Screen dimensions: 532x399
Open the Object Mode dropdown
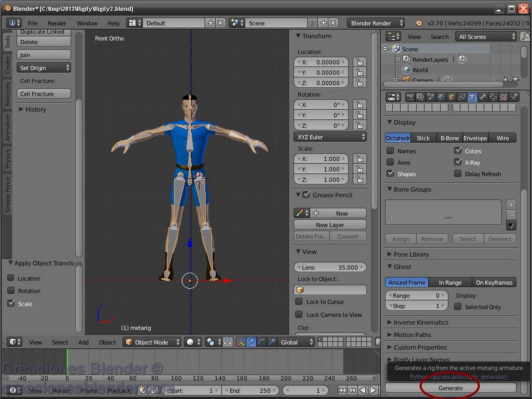click(x=152, y=342)
